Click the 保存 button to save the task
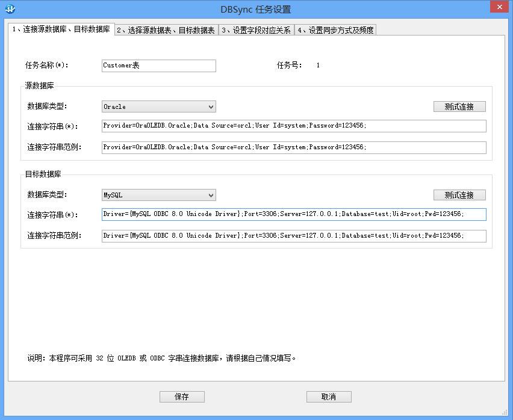Viewport: 513px width, 420px height. coord(182,397)
